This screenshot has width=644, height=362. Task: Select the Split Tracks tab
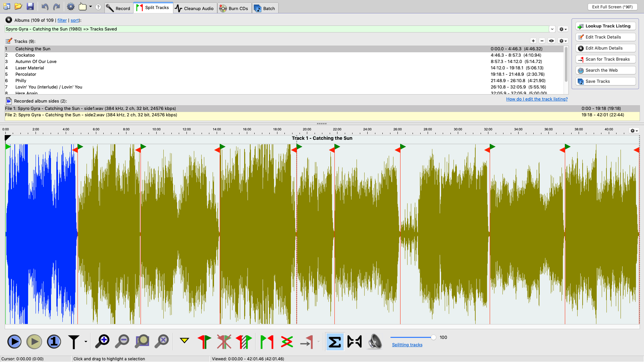(x=153, y=7)
